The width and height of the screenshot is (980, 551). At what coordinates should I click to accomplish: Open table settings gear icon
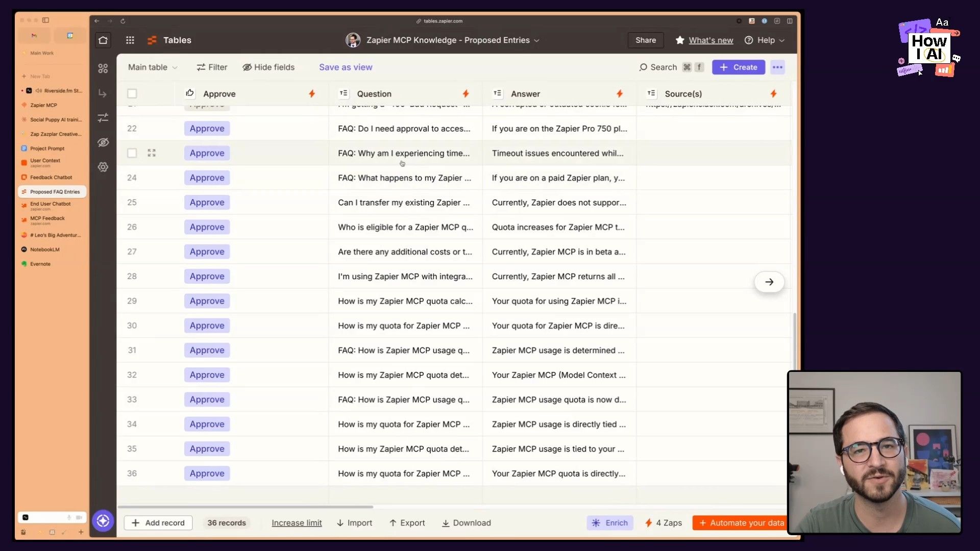103,167
